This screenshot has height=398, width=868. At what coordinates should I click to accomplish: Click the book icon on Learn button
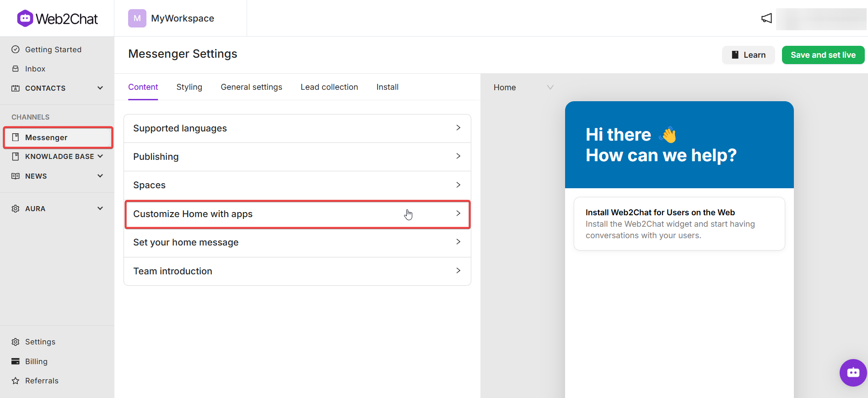pos(735,55)
